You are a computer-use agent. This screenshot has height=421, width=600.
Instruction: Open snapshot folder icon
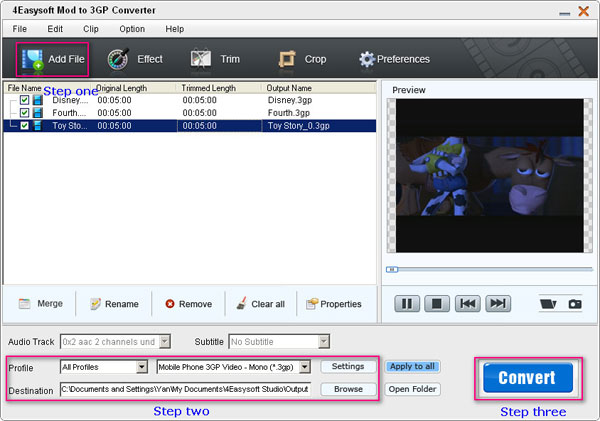548,304
